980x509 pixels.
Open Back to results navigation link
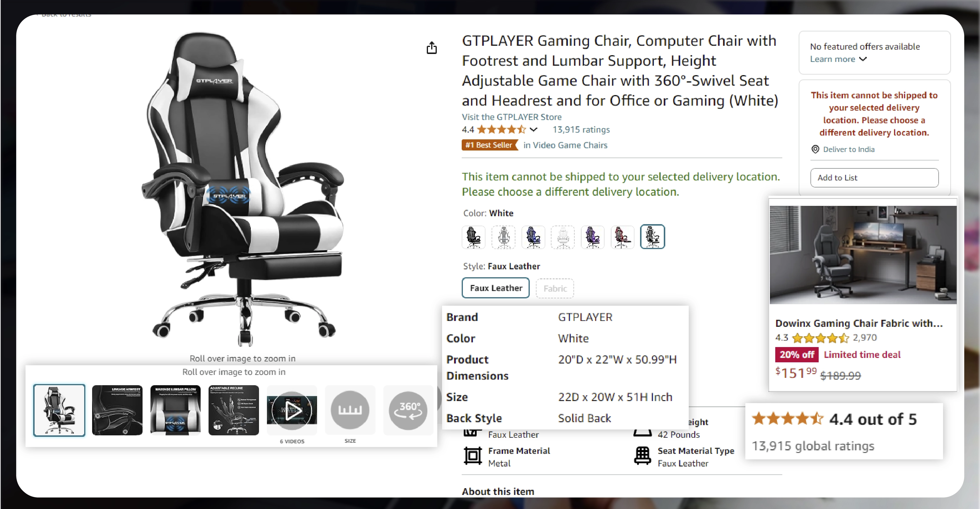(65, 13)
